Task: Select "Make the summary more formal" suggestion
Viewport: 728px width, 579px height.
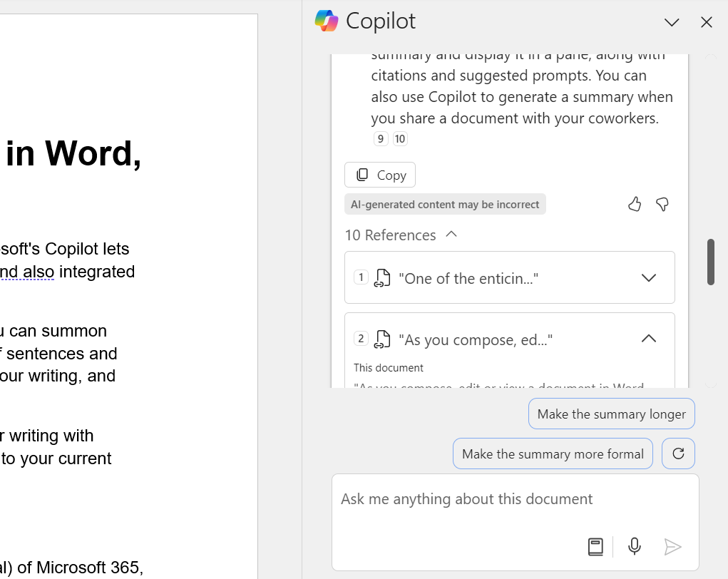Action: pos(553,454)
